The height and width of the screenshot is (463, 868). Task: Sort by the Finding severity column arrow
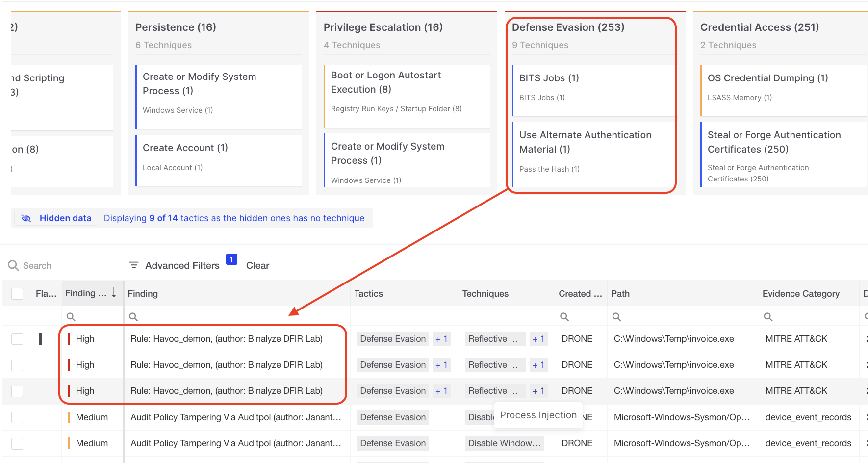[x=114, y=293]
